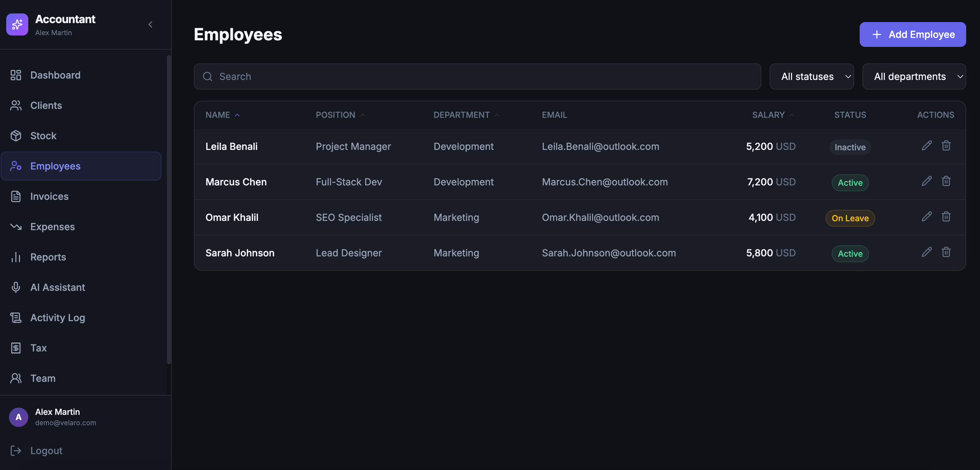
Task: Click edit pencil icon for Omar Khalil
Action: click(x=927, y=216)
